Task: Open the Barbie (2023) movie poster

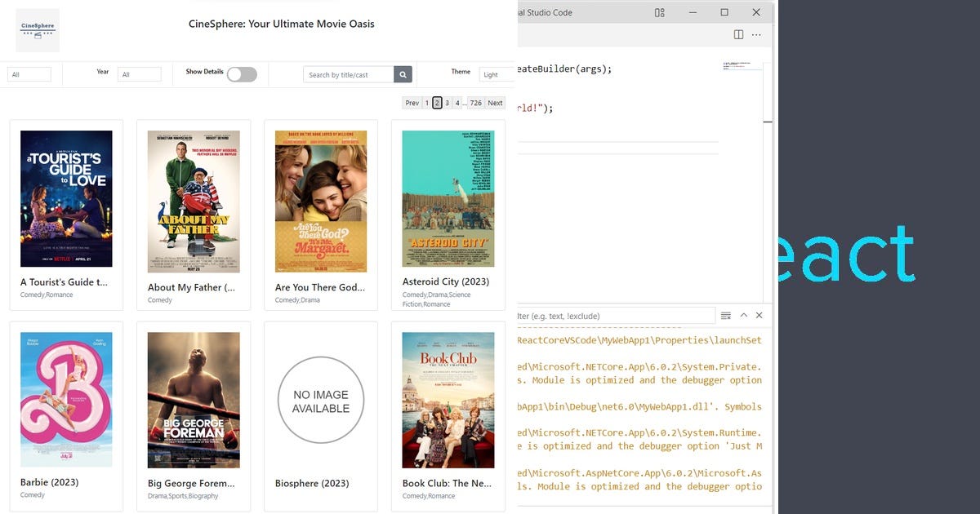Action: coord(66,400)
